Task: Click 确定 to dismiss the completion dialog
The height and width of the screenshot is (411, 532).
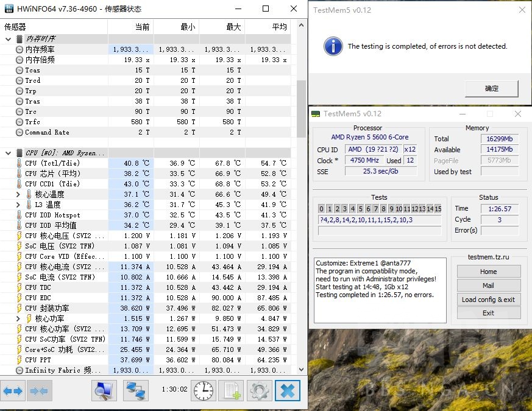Action: coord(491,88)
